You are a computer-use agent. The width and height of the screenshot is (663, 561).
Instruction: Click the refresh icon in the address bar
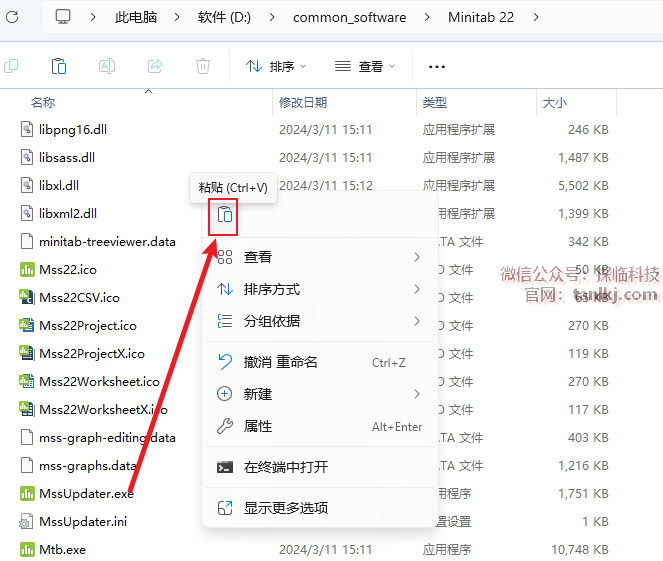pos(12,17)
